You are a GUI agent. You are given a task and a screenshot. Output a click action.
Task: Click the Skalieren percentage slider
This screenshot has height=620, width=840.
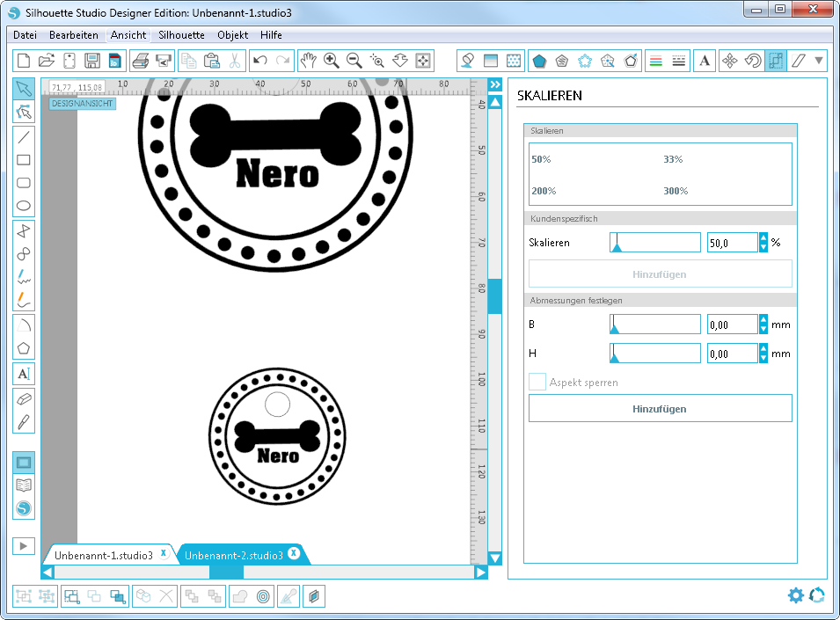[x=654, y=243]
